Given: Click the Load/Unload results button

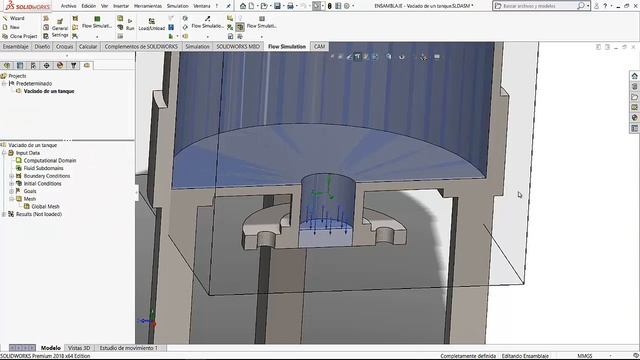Looking at the screenshot, I should (x=151, y=24).
